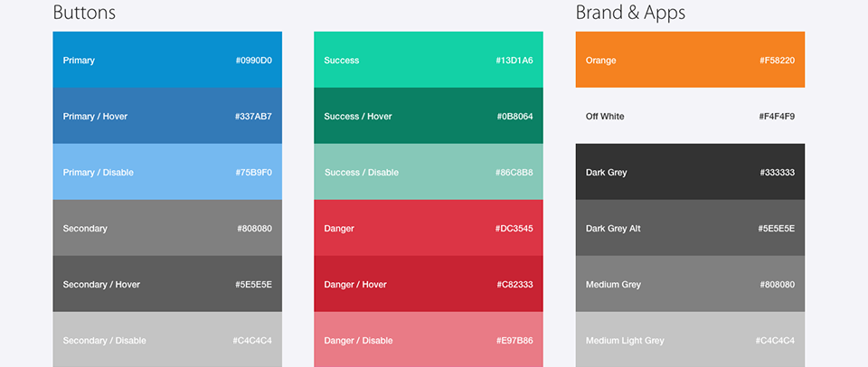The height and width of the screenshot is (367, 868).
Task: Choose the Orange #F58220 brand swatch
Action: click(x=690, y=60)
